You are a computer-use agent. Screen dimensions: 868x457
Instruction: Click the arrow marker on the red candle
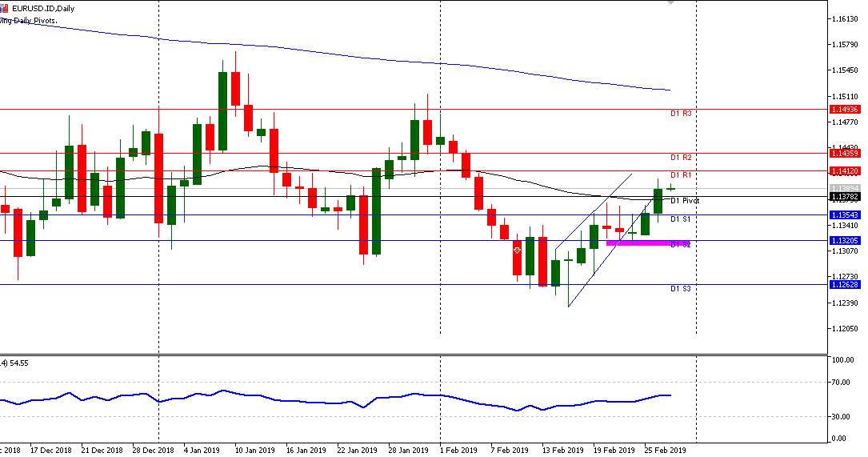click(x=517, y=251)
